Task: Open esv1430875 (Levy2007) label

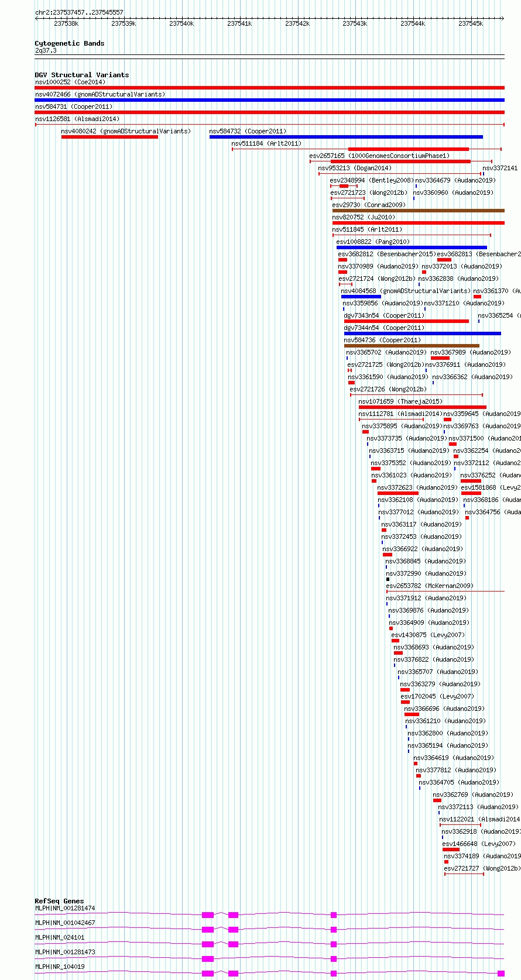Action: [x=428, y=635]
